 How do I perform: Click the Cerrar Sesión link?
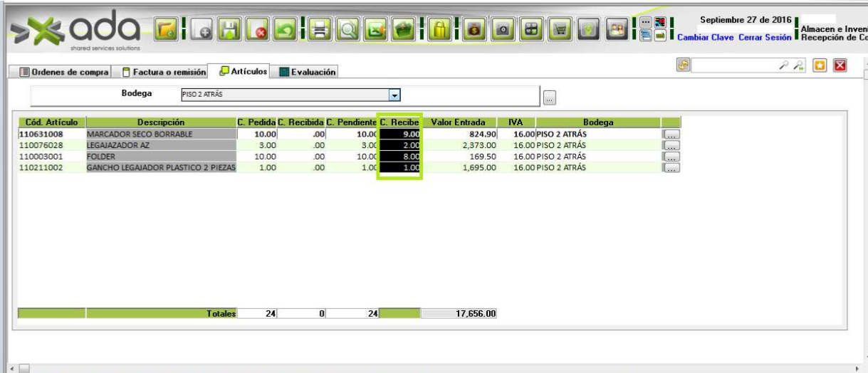(765, 37)
